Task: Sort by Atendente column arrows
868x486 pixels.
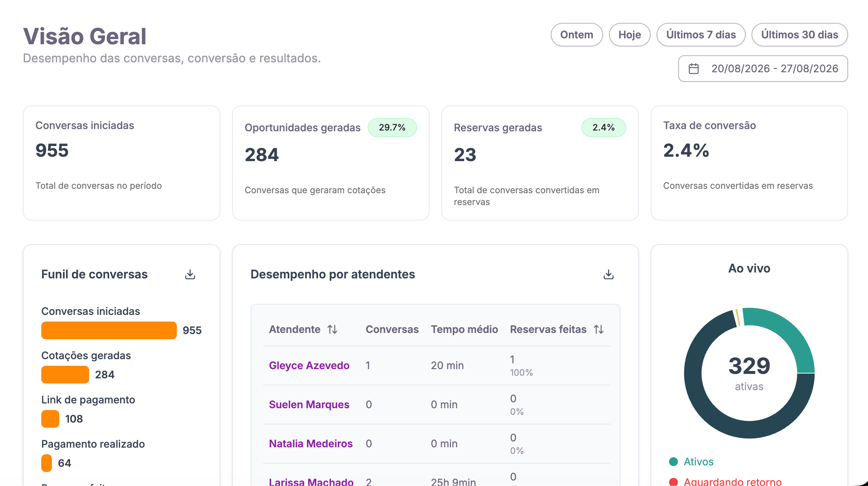Action: (x=332, y=329)
